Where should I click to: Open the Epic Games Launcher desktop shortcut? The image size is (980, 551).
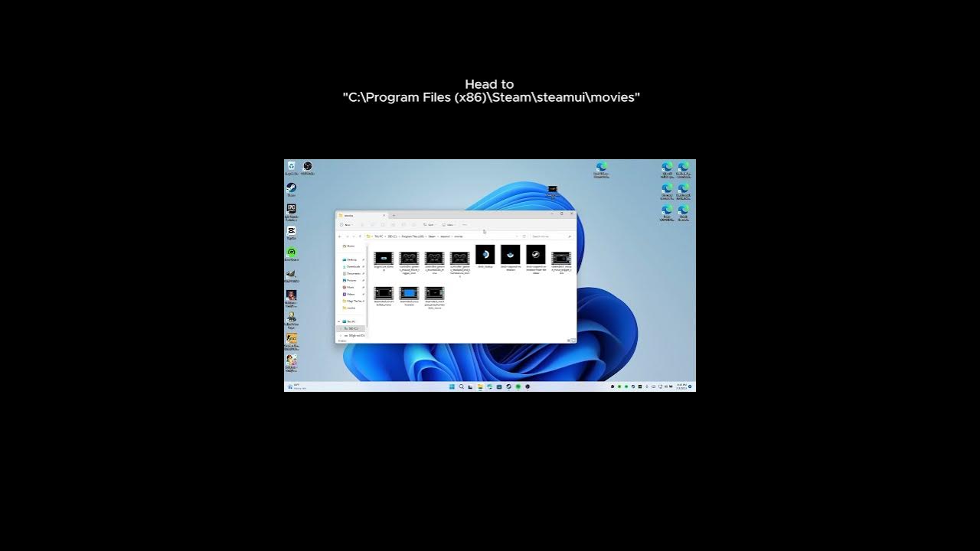[292, 212]
